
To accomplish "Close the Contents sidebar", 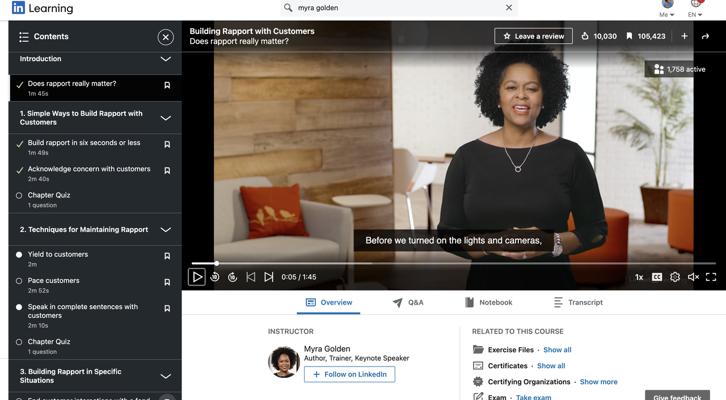I will 166,37.
